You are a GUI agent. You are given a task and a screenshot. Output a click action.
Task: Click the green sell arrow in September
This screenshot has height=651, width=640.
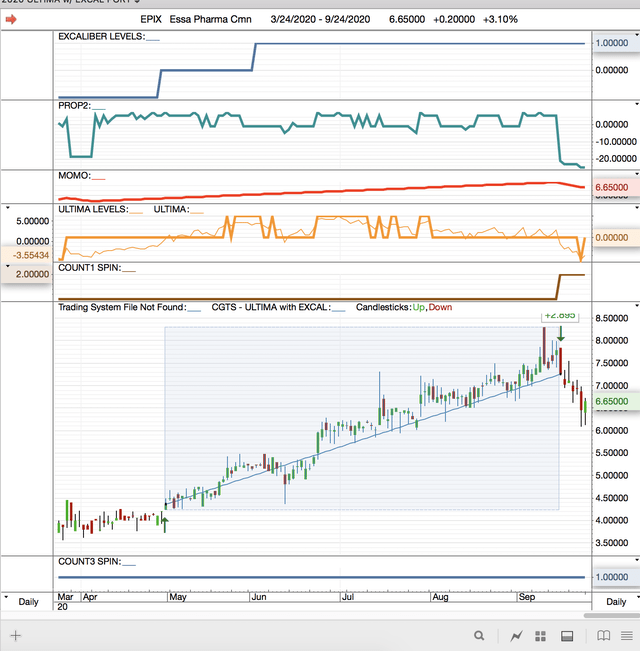point(561,334)
